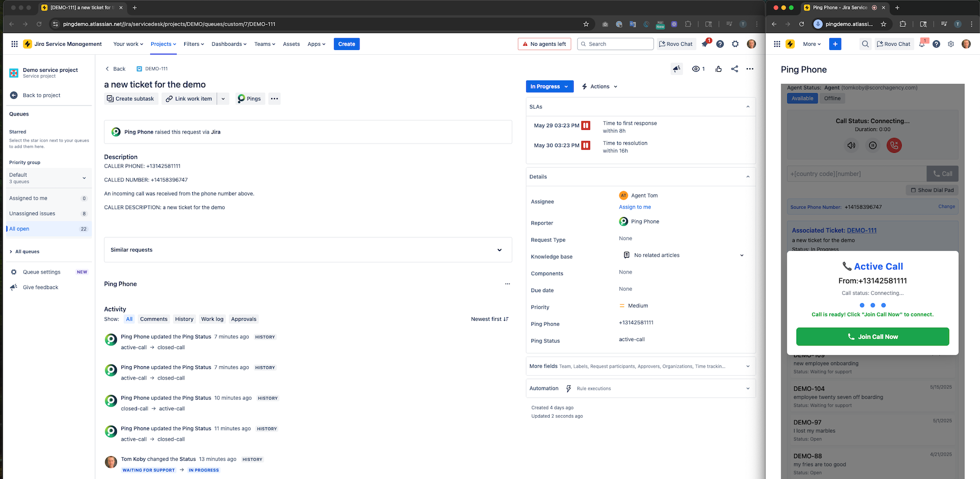Click Assign to me link
This screenshot has width=980, height=479.
click(635, 207)
